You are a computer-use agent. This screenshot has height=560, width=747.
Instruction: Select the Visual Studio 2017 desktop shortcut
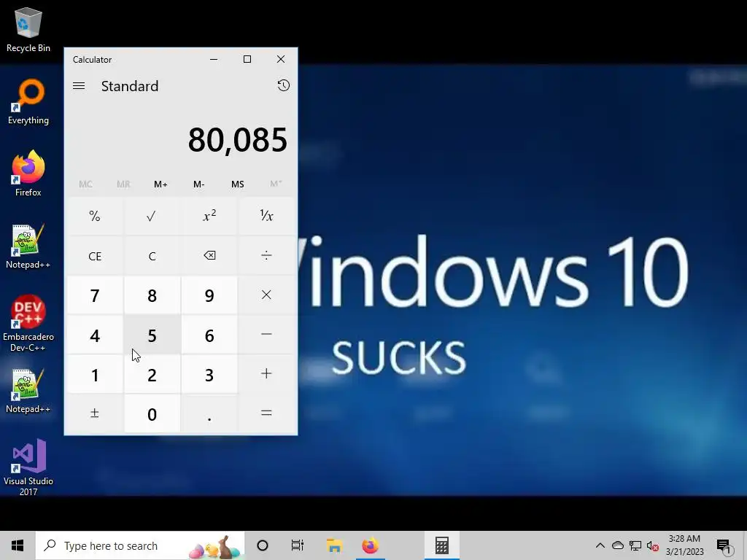(28, 467)
